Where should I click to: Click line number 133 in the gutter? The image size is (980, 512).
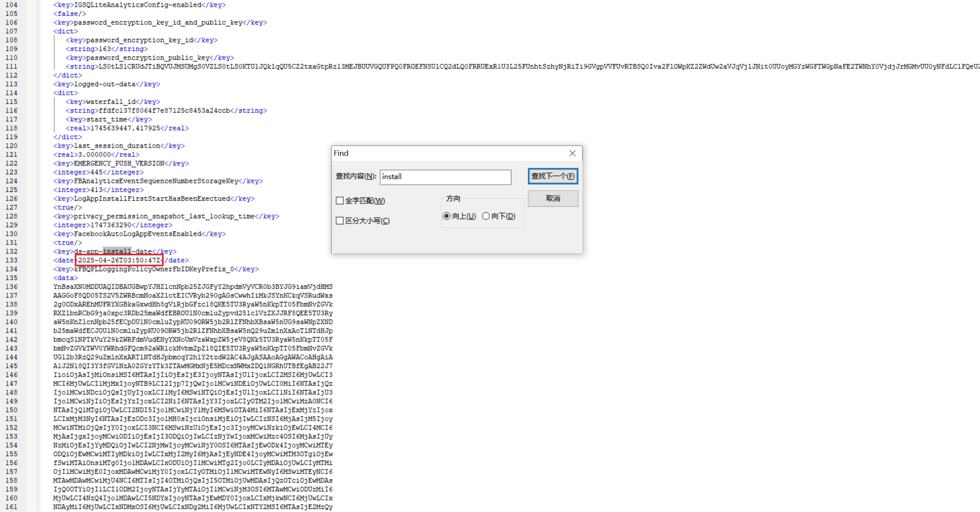pos(12,260)
